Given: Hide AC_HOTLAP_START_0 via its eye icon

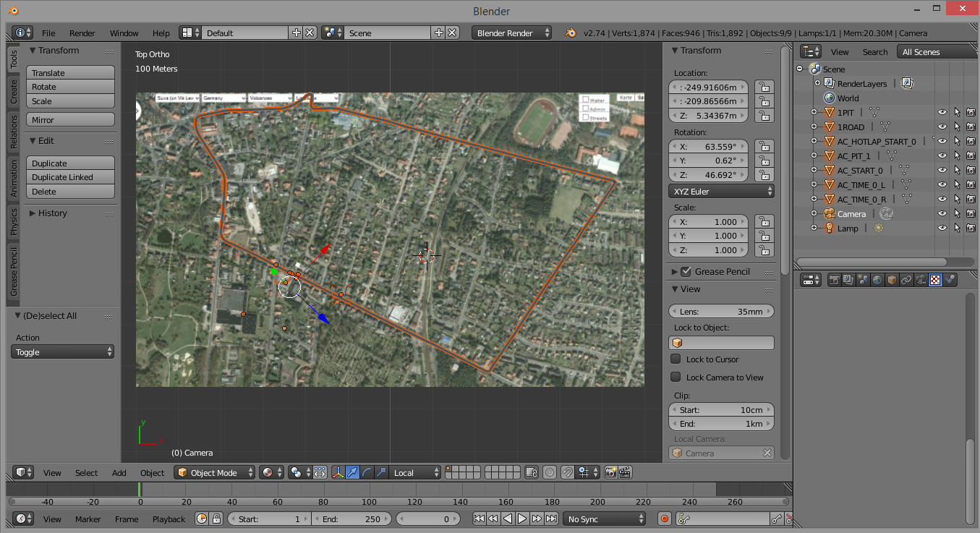Looking at the screenshot, I should click(942, 141).
